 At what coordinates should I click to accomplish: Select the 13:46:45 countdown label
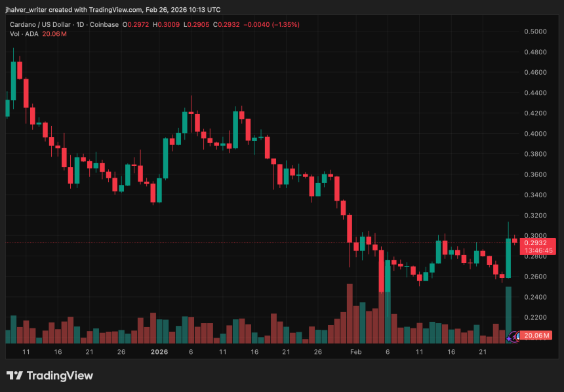click(539, 250)
